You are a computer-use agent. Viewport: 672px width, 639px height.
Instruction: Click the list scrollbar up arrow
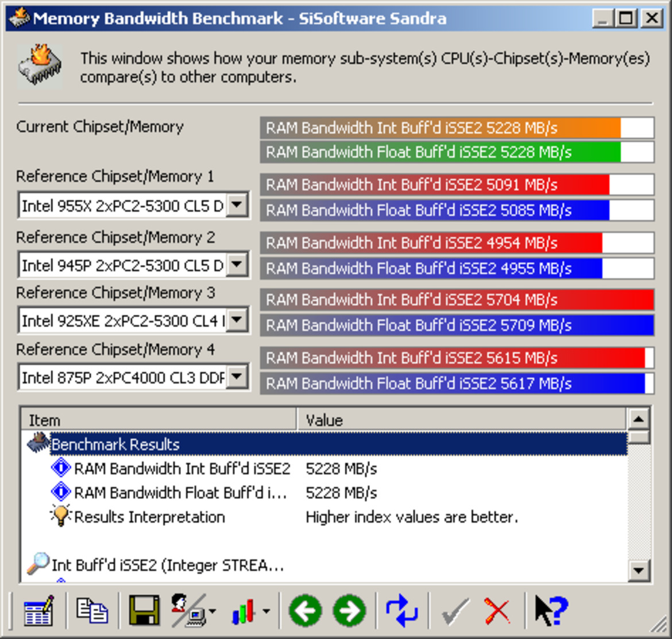639,419
